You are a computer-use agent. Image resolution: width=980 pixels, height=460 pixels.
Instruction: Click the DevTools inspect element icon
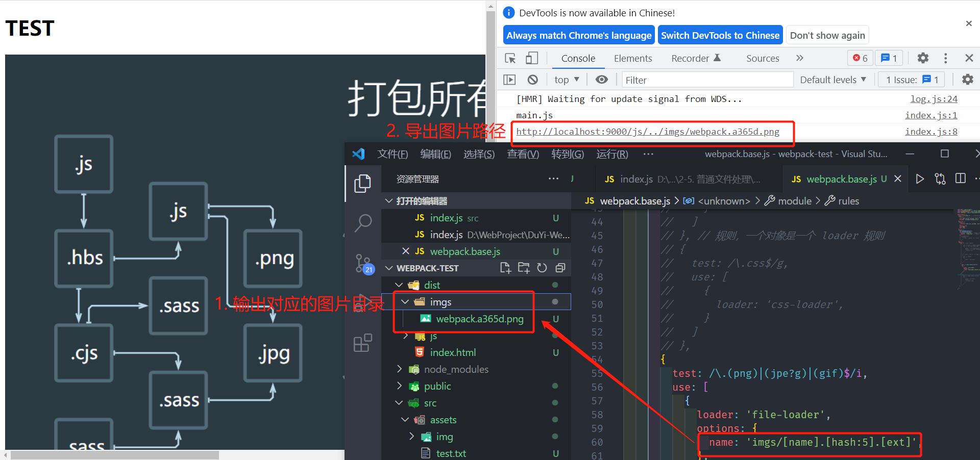coord(510,58)
